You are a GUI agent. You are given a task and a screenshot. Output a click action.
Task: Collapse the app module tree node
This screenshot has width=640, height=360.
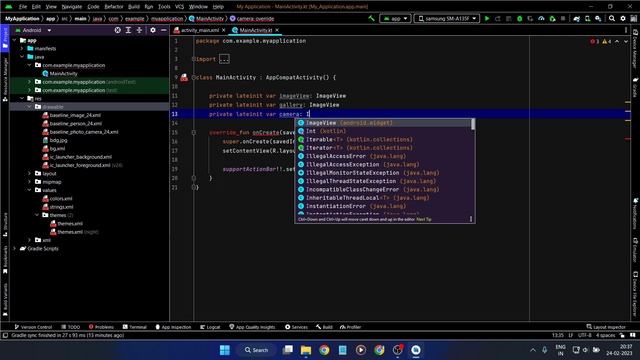(x=15, y=40)
